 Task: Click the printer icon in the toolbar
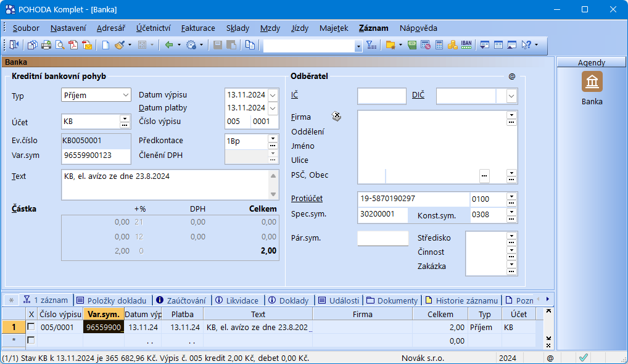click(x=46, y=45)
